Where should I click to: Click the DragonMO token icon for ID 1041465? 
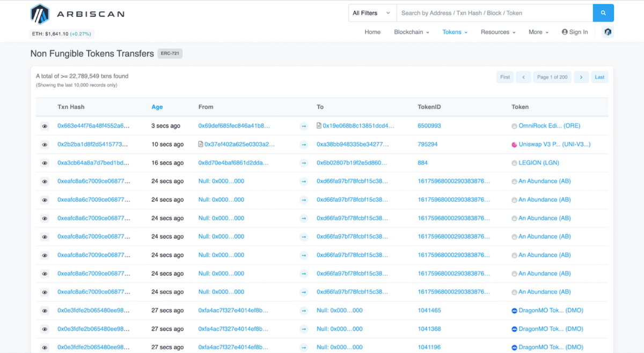pyautogui.click(x=514, y=311)
